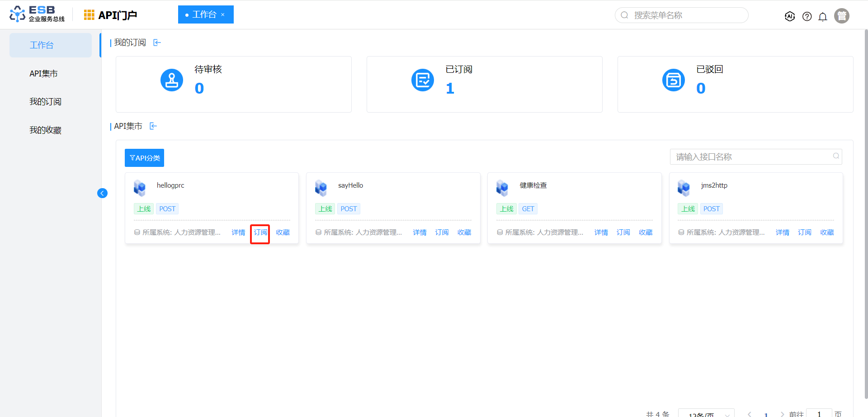Click the jump icon beside API集市 heading

click(153, 126)
